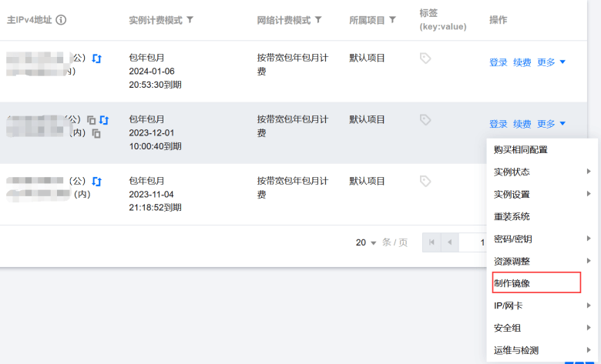
Task: Click the 所属项目 filter funnel icon
Action: [392, 19]
